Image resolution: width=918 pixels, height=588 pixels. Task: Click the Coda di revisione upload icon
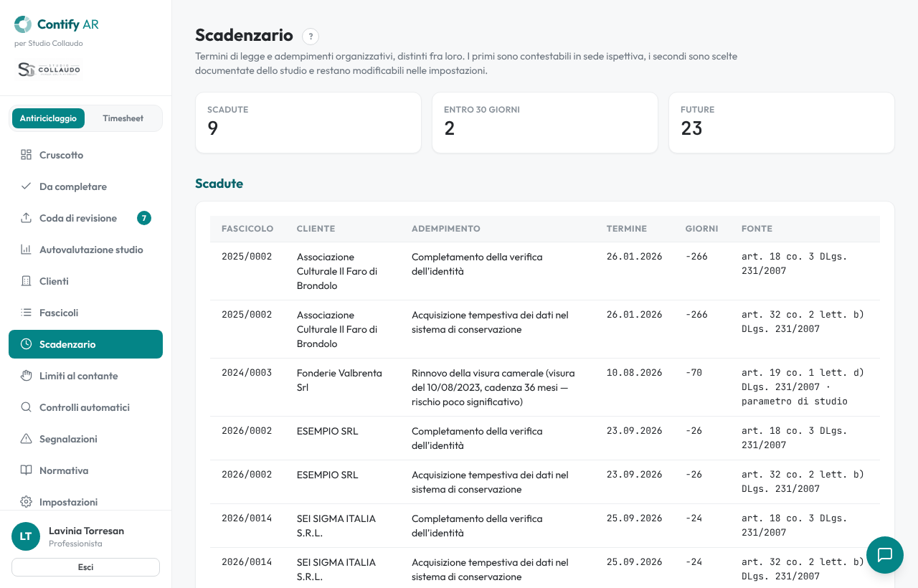[26, 218]
